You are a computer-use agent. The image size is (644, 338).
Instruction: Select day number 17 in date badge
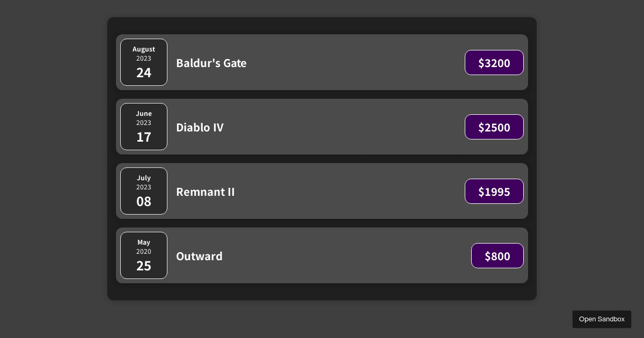(144, 137)
